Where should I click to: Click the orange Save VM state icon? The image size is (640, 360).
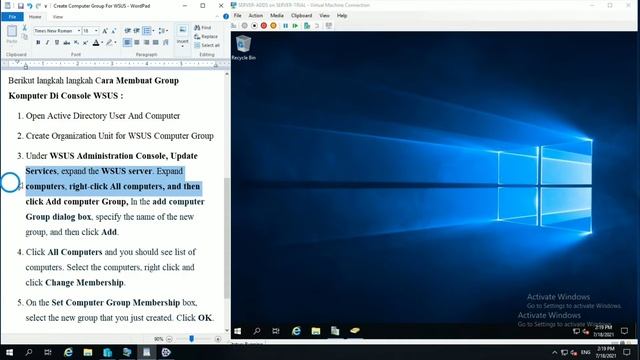[x=273, y=25]
